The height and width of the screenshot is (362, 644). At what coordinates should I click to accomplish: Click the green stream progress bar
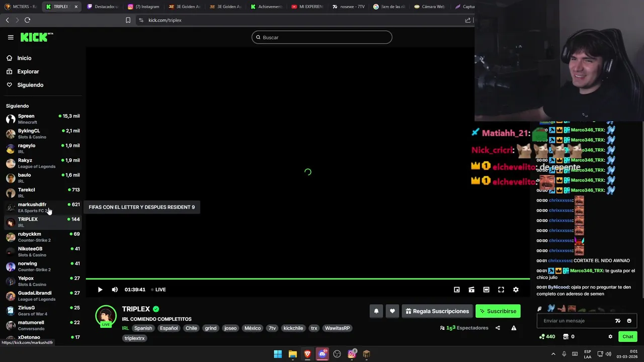coord(307,279)
